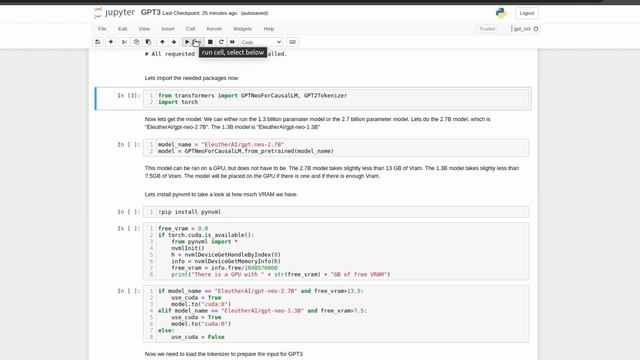This screenshot has height=360, width=640.
Task: Click the Jupyter logo
Action: (115, 13)
